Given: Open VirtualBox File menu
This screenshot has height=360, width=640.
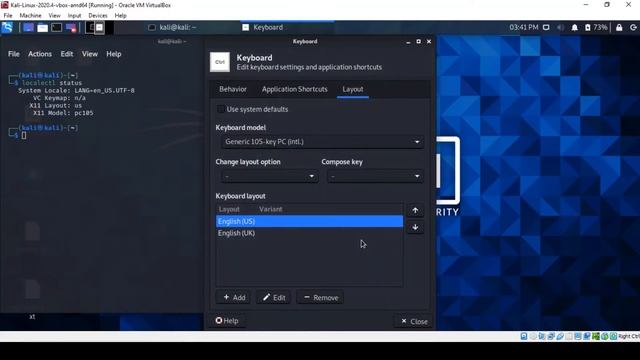Looking at the screenshot, I should [8, 16].
